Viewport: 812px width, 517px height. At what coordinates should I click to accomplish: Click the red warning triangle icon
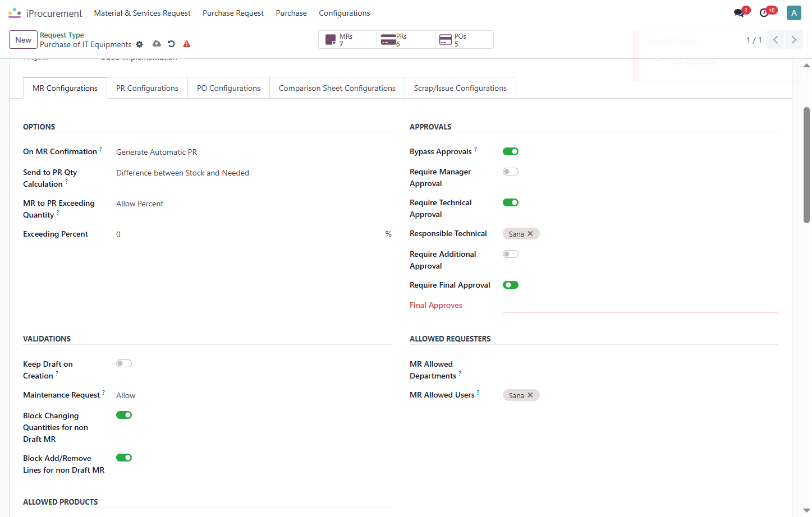click(187, 44)
